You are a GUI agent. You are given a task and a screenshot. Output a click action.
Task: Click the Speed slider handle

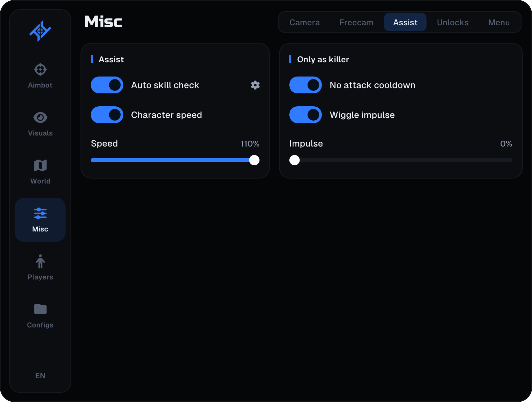click(254, 160)
